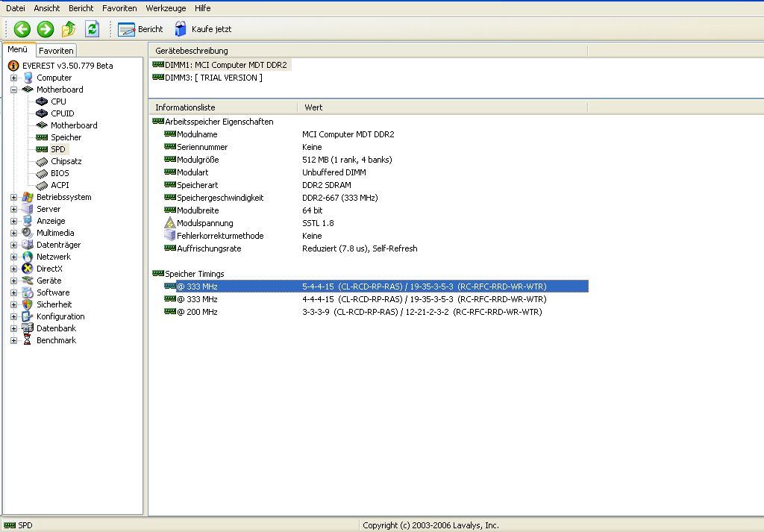Click the green Back arrow icon

[x=22, y=29]
